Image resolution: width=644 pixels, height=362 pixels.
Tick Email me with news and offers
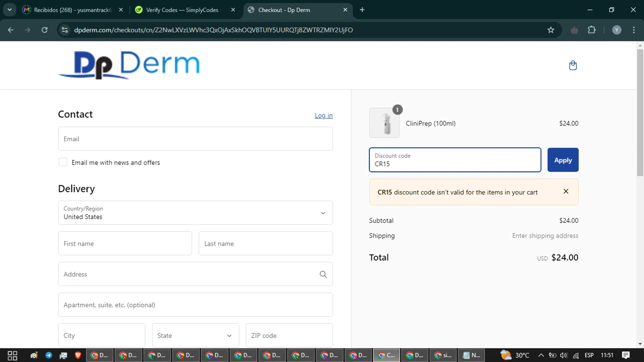tap(63, 162)
